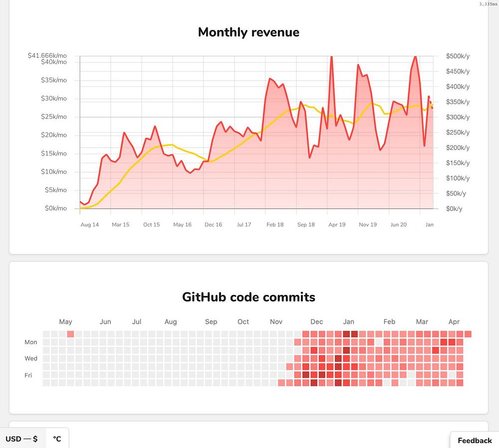Image resolution: width=499 pixels, height=448 pixels.
Task: Open the Feedback button
Action: tap(475, 441)
